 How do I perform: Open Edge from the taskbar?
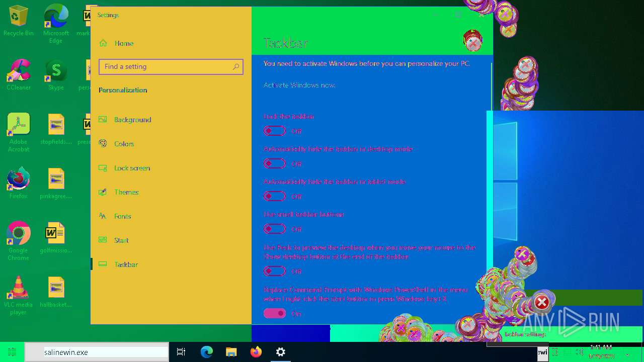coord(207,352)
